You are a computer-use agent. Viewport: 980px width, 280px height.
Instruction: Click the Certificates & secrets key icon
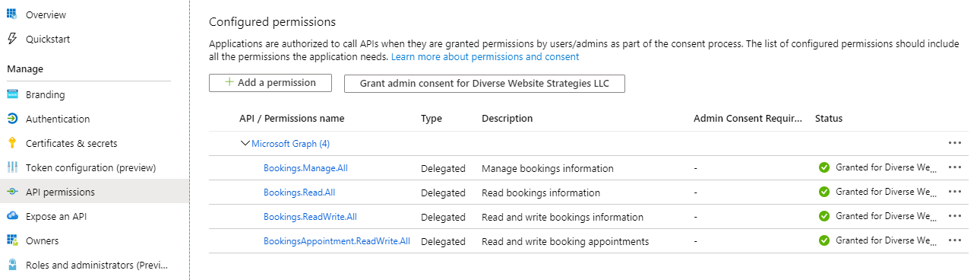12,144
